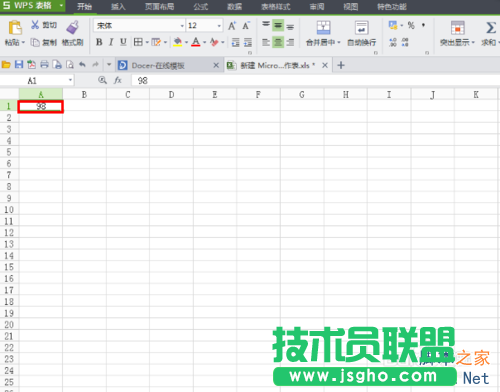Save the file with the floppy disk icon

(x=19, y=65)
